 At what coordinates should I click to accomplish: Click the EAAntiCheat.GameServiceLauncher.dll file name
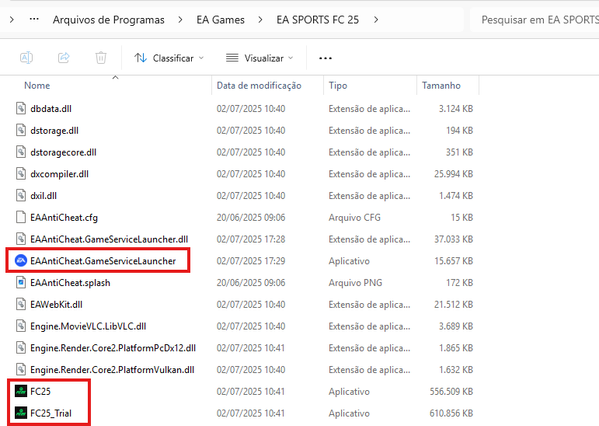109,240
